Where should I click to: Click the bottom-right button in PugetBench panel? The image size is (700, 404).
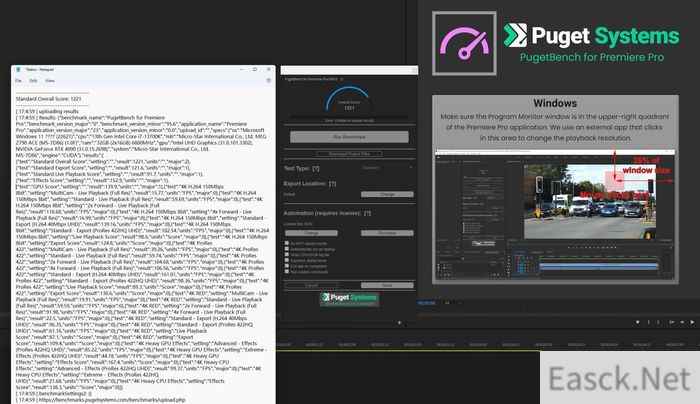click(387, 285)
